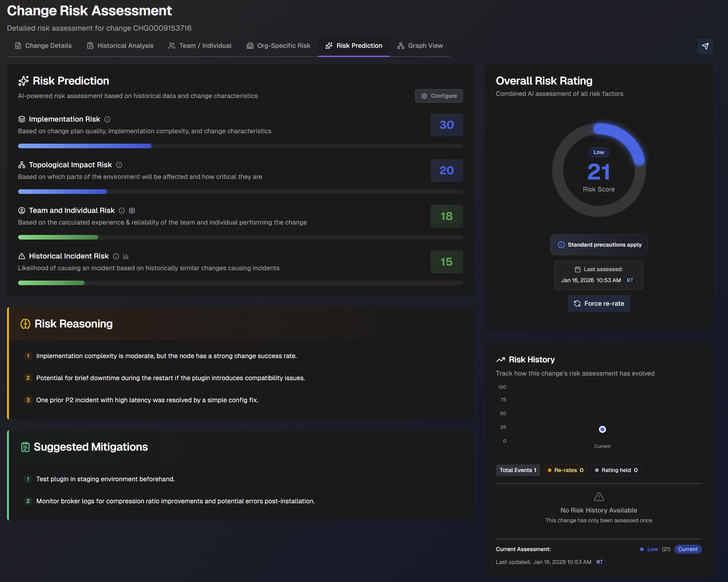The image size is (728, 582).
Task: Open bar chart icon beside Historical Incident Risk
Action: pos(126,256)
